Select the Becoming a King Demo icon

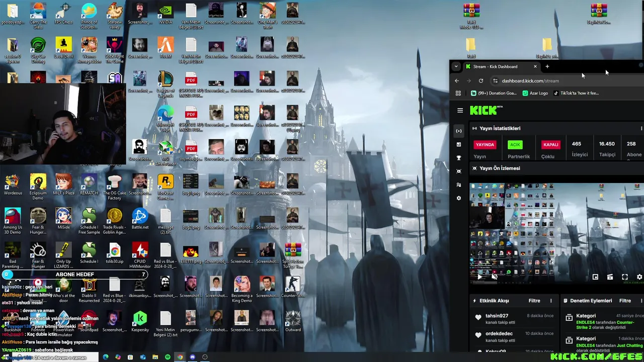(242, 290)
